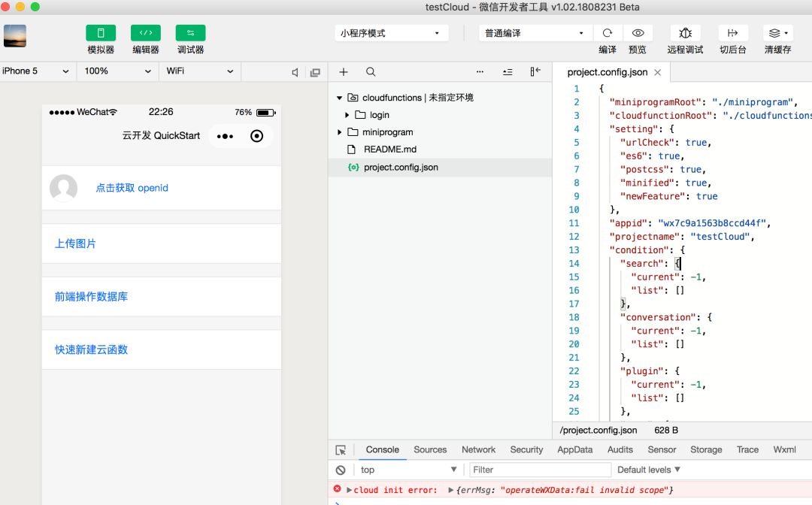Switch to the Storage tab

706,449
